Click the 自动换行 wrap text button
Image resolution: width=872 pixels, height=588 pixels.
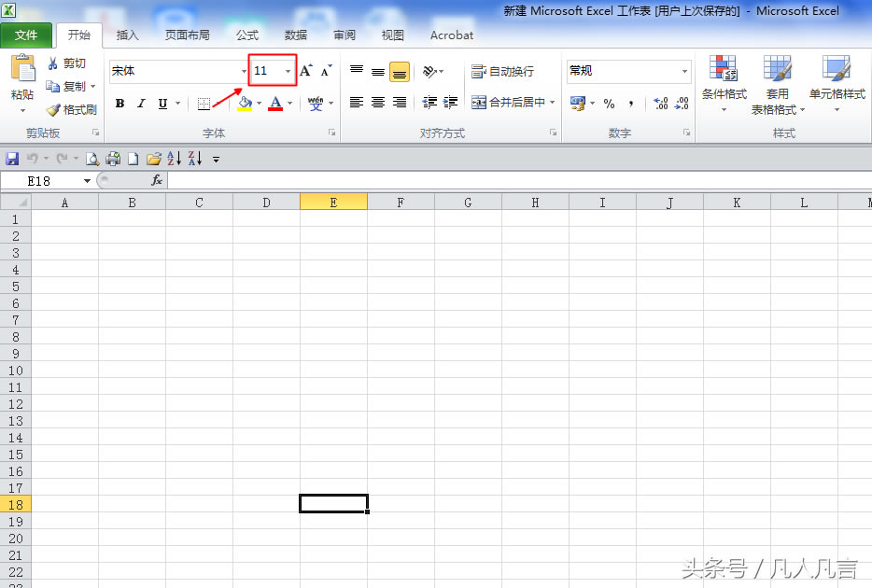502,72
